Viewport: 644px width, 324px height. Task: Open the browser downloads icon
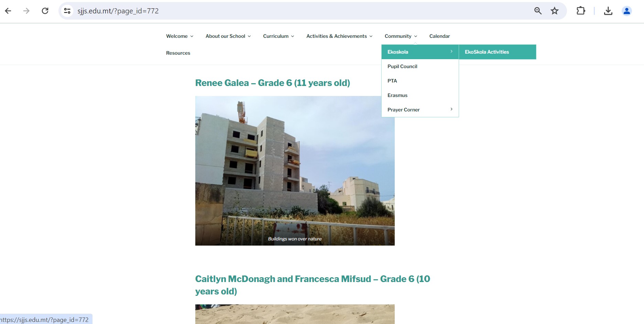pos(608,11)
